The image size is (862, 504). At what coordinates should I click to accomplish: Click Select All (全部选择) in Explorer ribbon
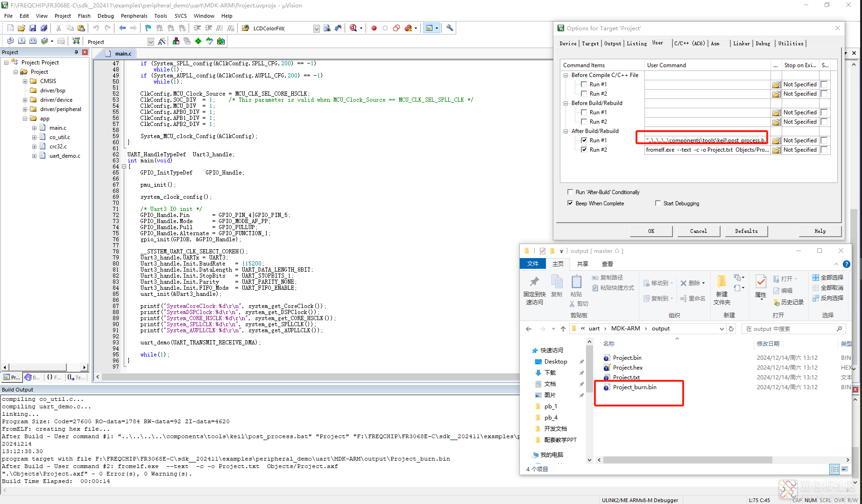click(828, 277)
